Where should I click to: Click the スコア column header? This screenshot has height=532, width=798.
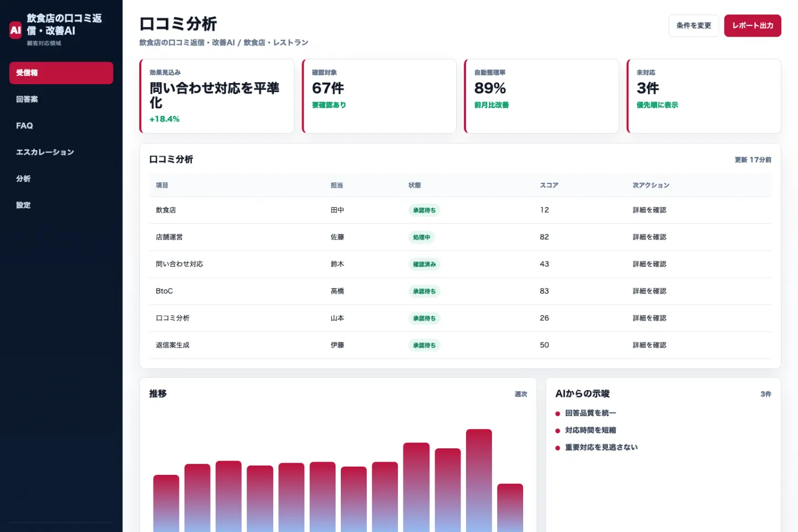[549, 185]
